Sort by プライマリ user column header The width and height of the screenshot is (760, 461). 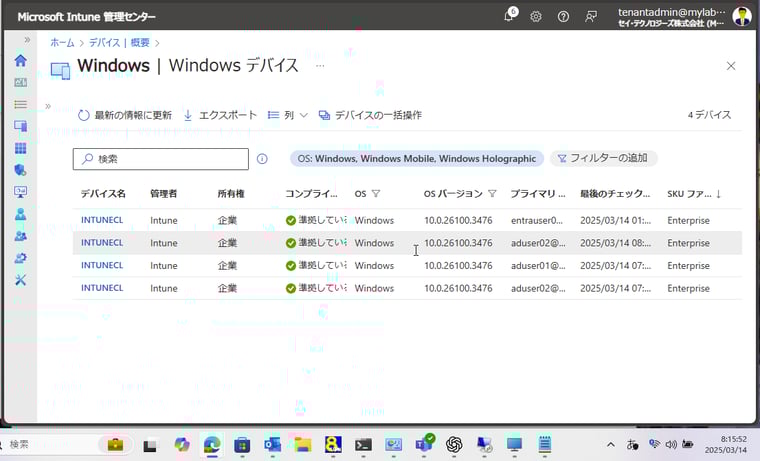538,193
